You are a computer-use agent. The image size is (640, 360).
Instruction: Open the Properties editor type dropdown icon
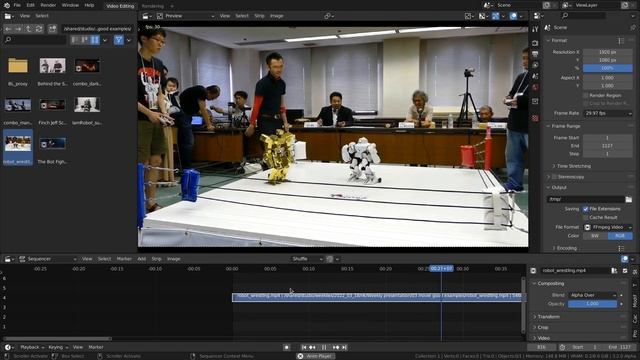(539, 16)
